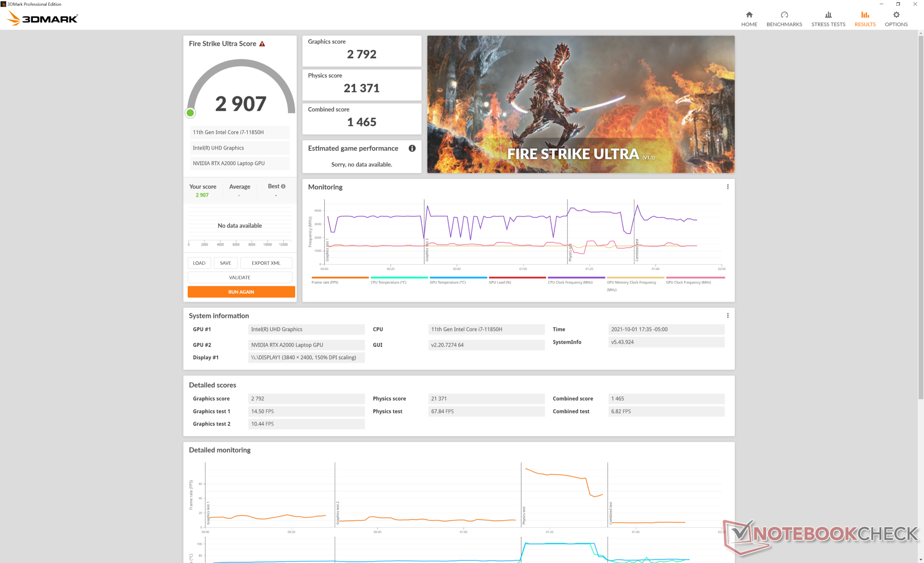Open the System information three-dot menu

728,315
